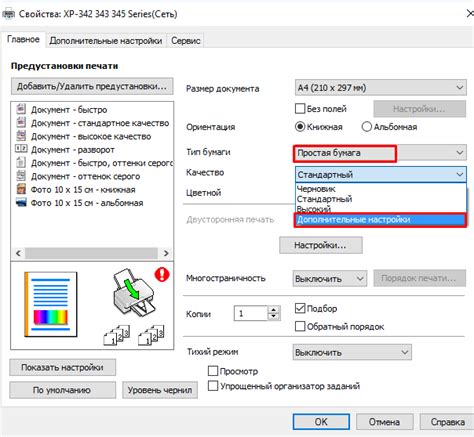Enable the 'Без полей' checkbox

(300, 109)
